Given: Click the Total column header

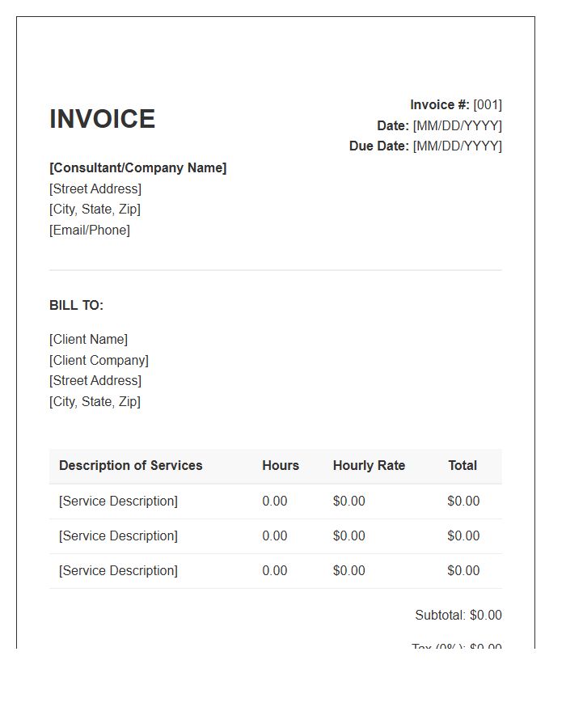Looking at the screenshot, I should tap(463, 466).
